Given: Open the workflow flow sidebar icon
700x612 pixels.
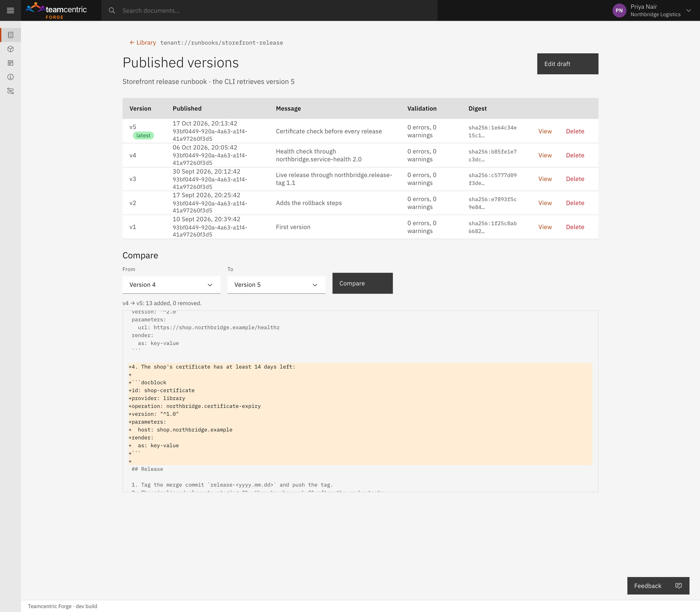Looking at the screenshot, I should click(10, 91).
